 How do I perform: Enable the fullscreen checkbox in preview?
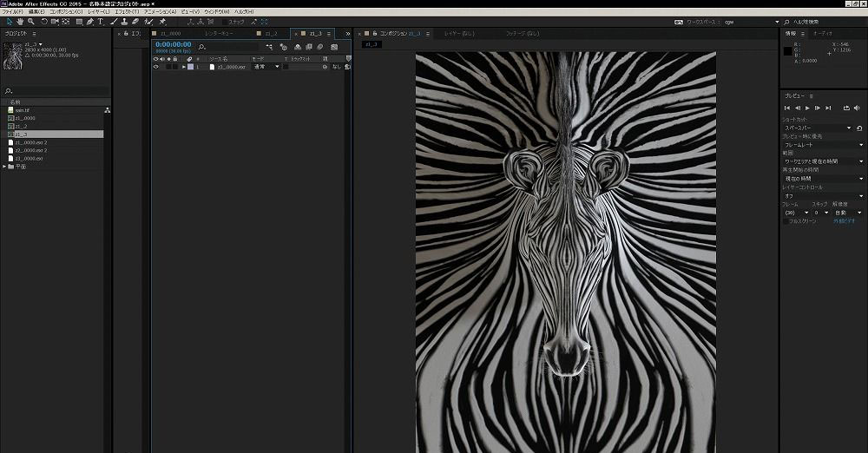click(x=786, y=221)
